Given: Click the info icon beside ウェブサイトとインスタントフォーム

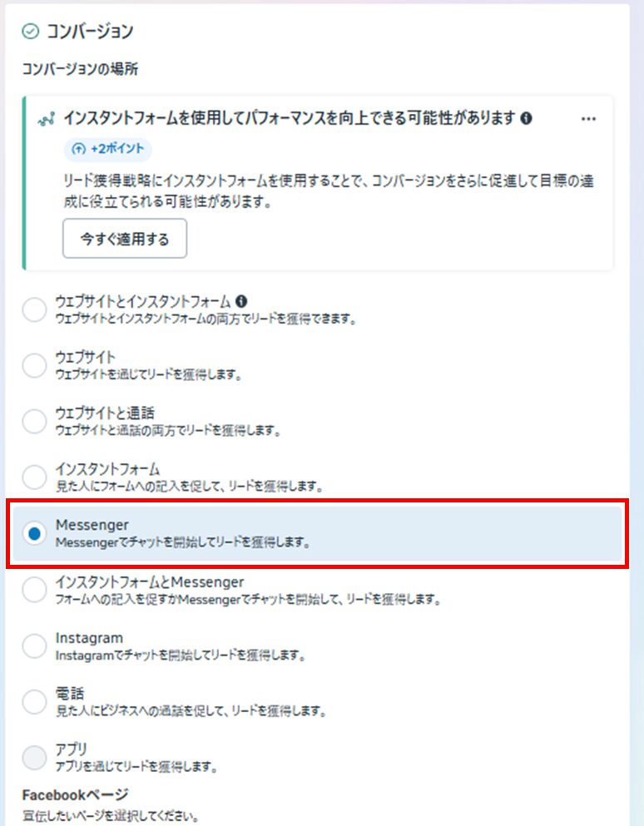Looking at the screenshot, I should click(241, 301).
